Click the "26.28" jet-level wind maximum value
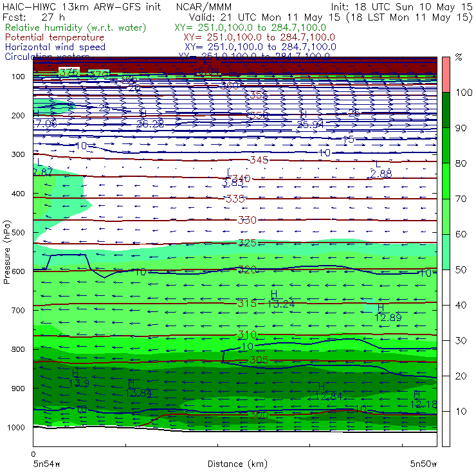Screen dimensions: 476x476 (x=150, y=124)
